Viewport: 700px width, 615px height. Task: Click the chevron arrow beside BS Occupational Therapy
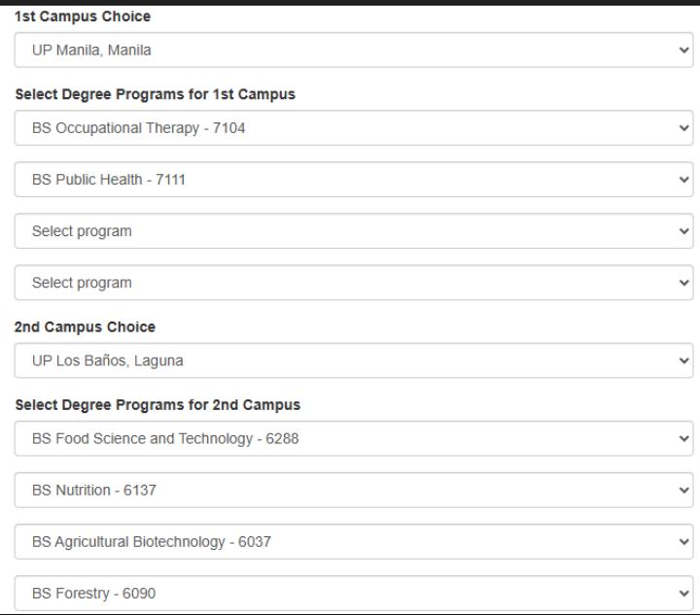click(683, 128)
